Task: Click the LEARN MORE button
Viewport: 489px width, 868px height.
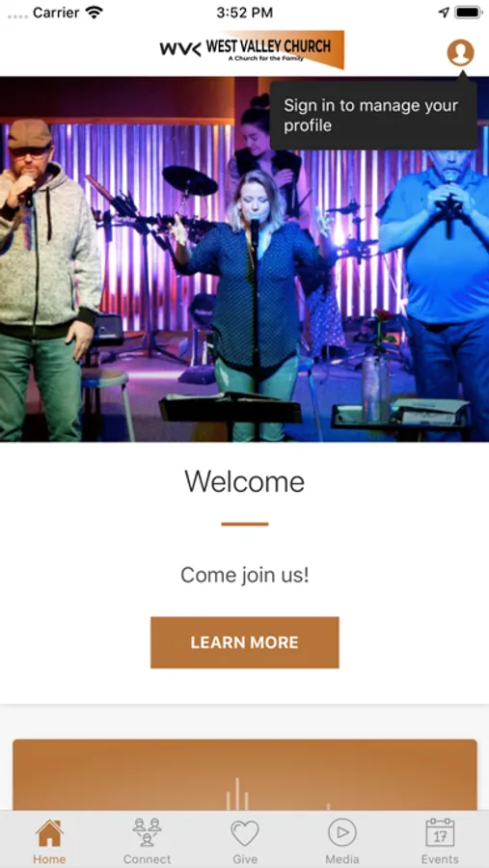Action: point(245,642)
